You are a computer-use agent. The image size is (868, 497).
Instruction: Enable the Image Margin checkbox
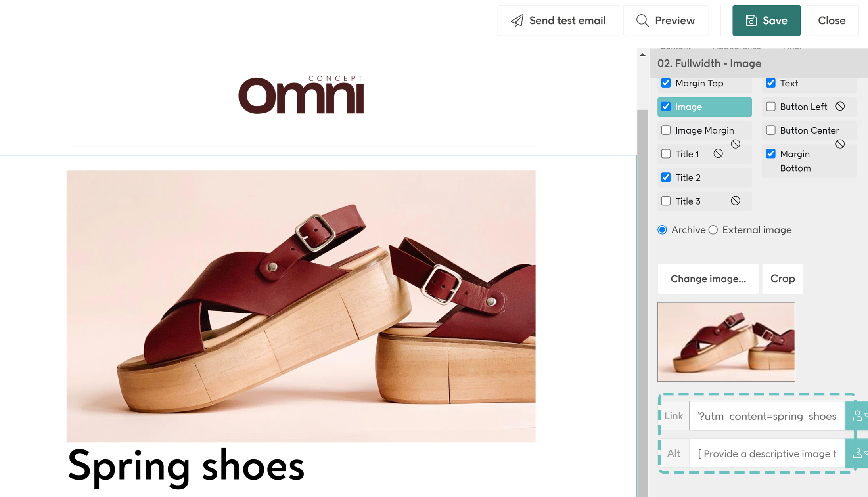click(x=666, y=130)
